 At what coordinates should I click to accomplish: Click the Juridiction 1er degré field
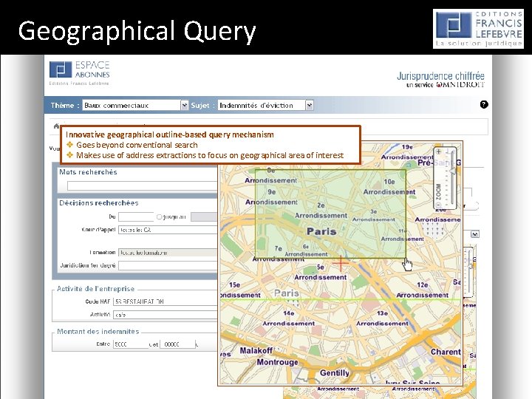point(168,266)
